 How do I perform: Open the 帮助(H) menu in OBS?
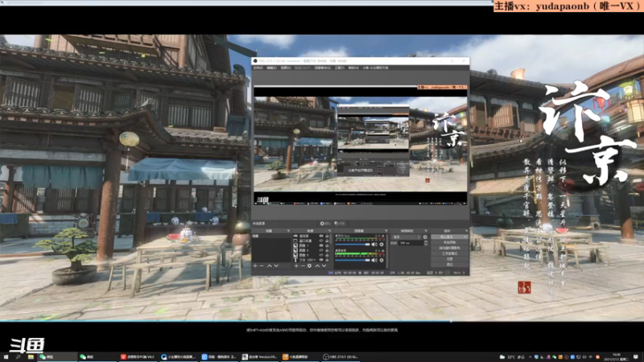pos(353,68)
